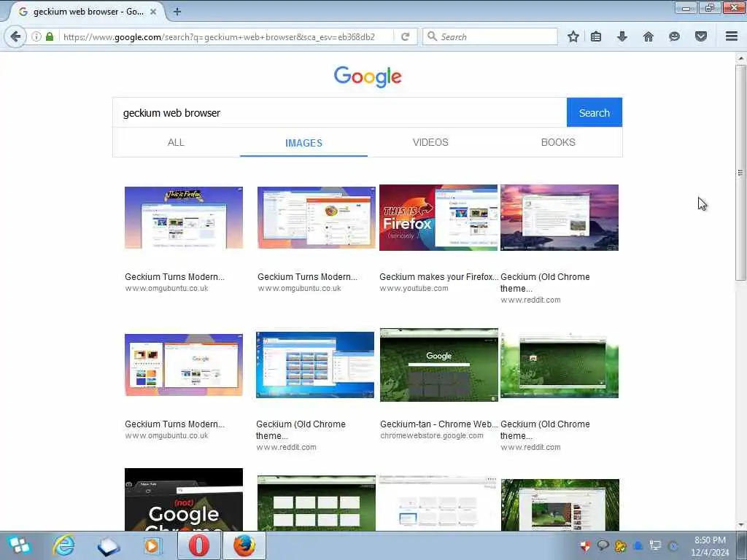The height and width of the screenshot is (560, 747).
Task: Click the www.youtube.com source link
Action: 414,289
